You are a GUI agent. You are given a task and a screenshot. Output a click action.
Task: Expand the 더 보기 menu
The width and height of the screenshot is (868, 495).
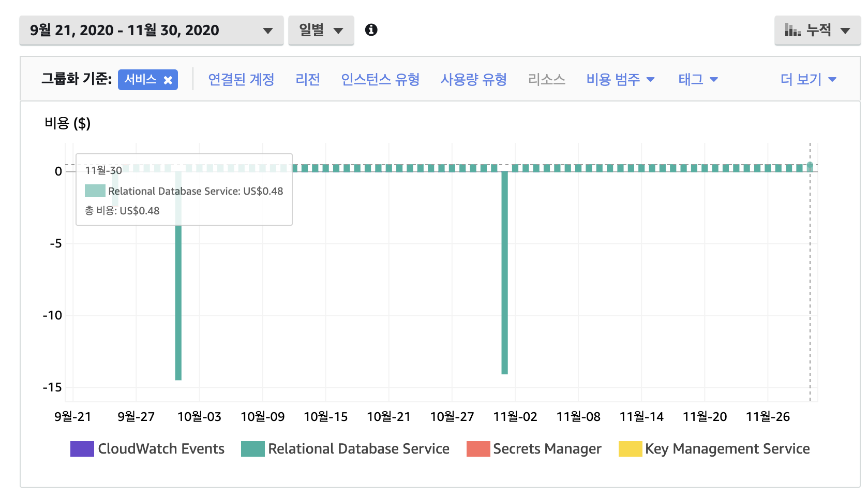(x=808, y=80)
